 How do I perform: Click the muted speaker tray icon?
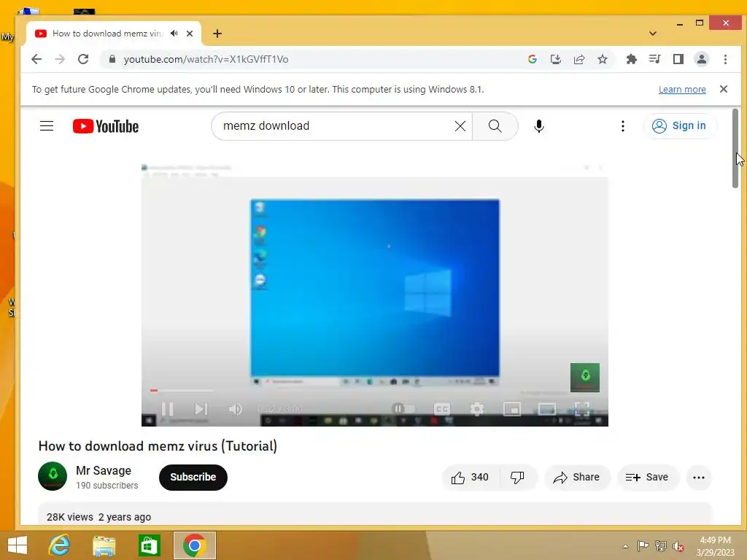coord(678,546)
